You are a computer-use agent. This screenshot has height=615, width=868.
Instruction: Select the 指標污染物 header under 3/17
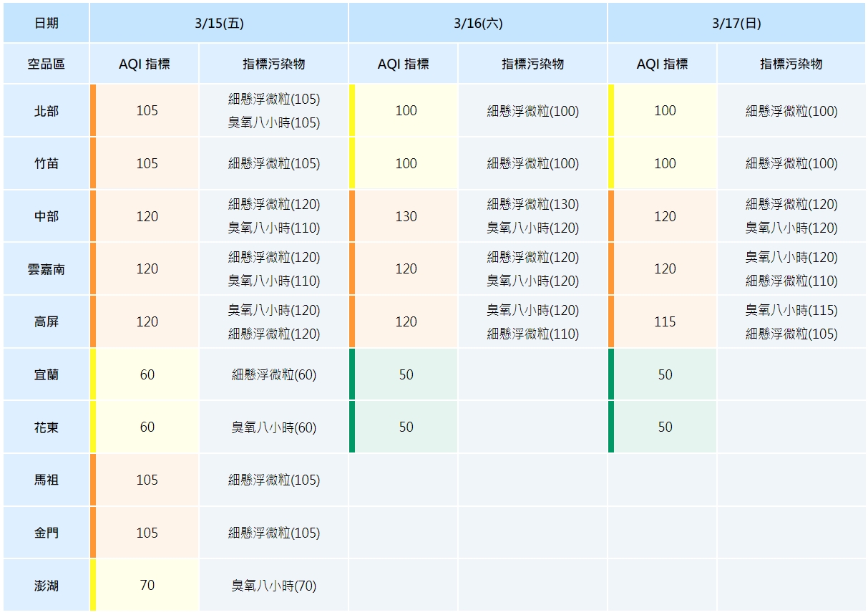coord(791,64)
